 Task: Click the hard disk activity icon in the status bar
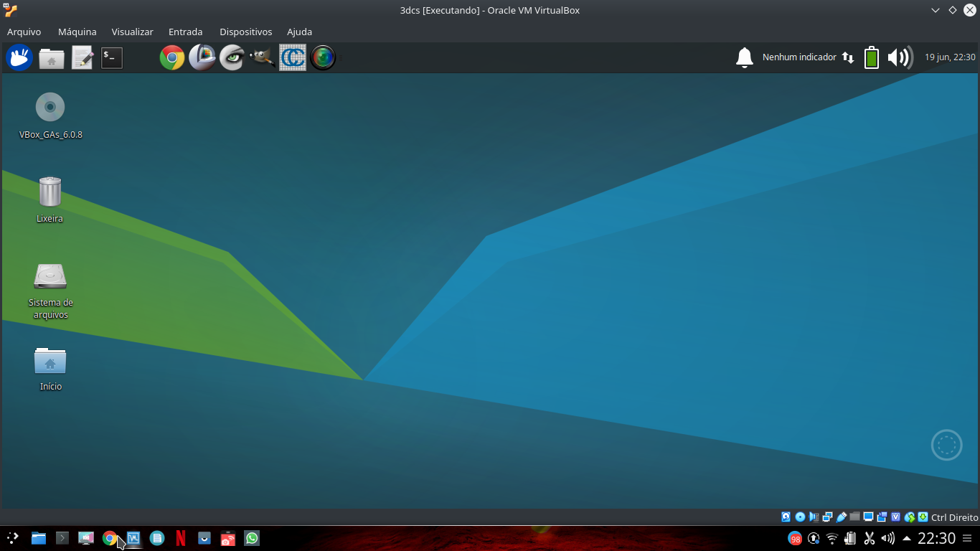click(x=786, y=517)
